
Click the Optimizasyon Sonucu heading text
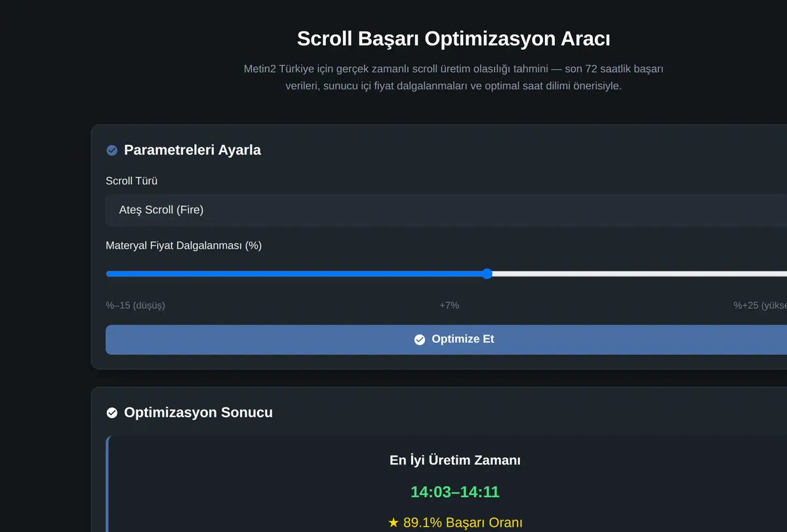pos(198,413)
